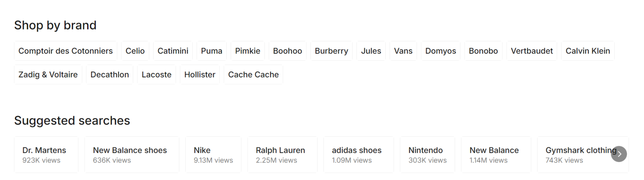The image size is (644, 180).
Task: Select the Calvin Klein brand
Action: pyautogui.click(x=588, y=51)
